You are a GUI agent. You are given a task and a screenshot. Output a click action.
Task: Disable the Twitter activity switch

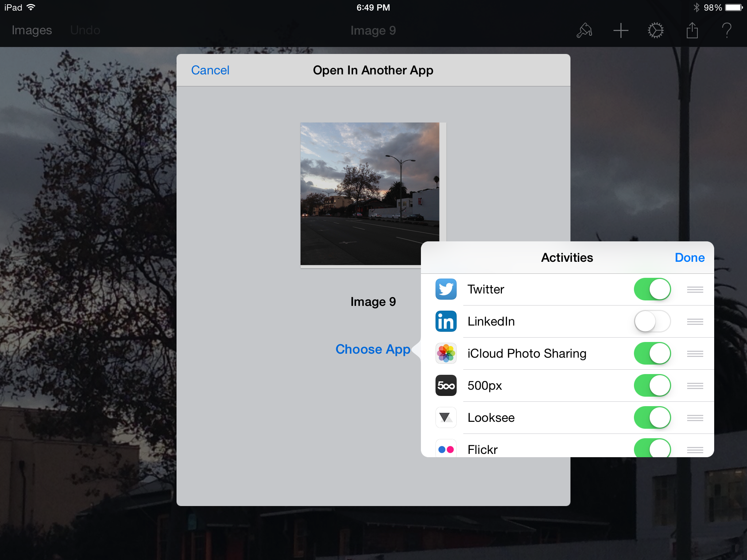click(652, 289)
